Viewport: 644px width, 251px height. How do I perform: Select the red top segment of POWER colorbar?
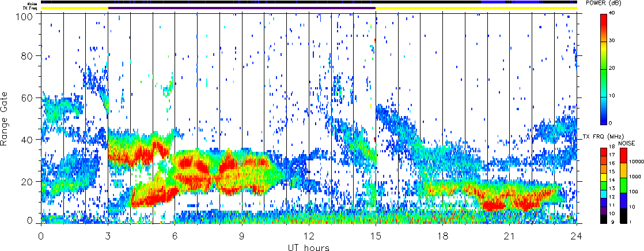(x=603, y=28)
